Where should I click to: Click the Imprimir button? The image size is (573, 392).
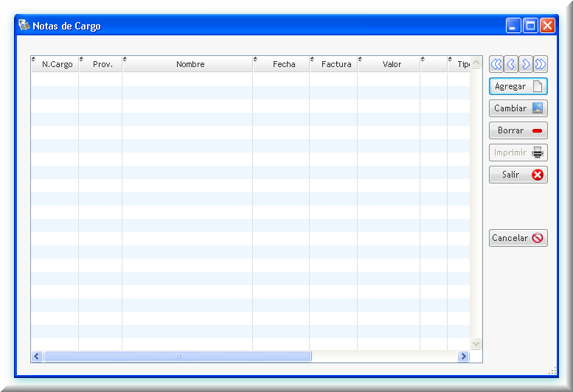tap(518, 153)
